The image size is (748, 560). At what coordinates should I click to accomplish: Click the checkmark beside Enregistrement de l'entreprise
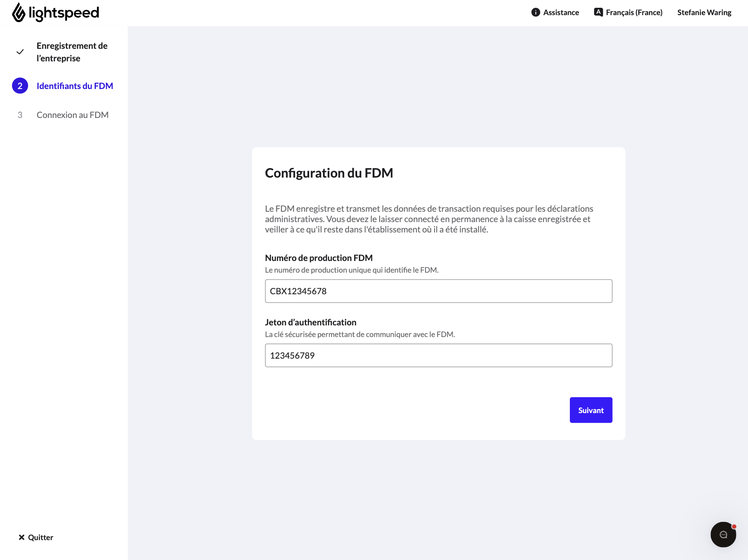(20, 52)
